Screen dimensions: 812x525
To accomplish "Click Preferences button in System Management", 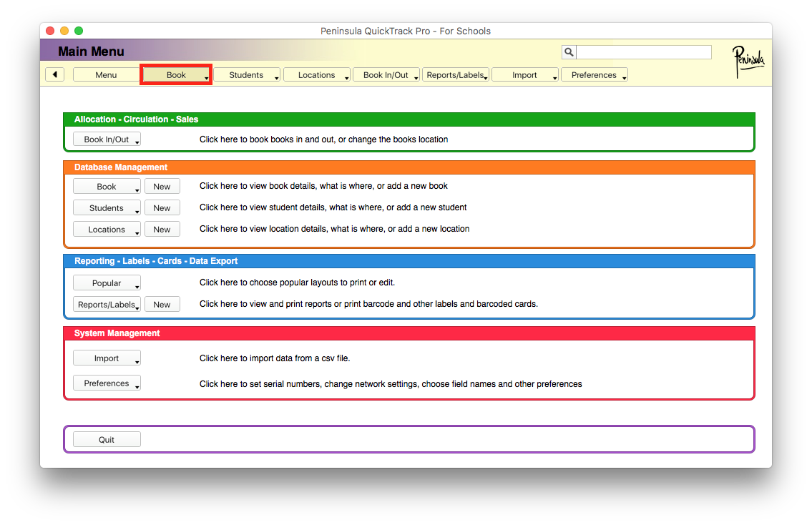I will (107, 383).
